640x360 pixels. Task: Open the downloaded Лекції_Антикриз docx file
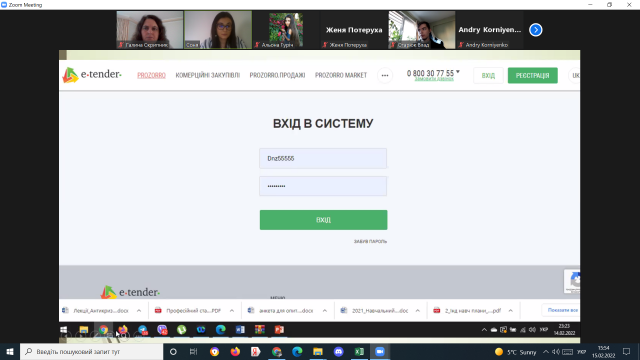(x=96, y=311)
